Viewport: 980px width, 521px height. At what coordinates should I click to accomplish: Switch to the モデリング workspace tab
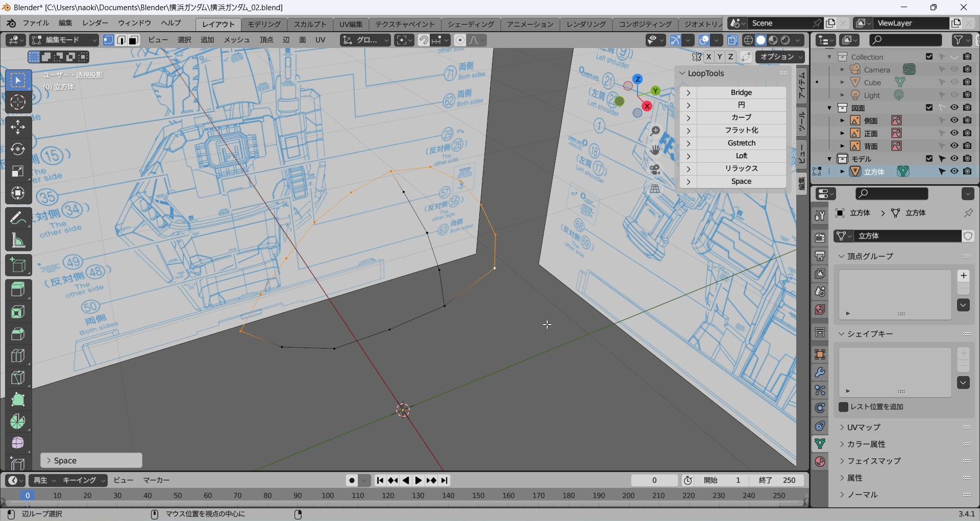(264, 24)
